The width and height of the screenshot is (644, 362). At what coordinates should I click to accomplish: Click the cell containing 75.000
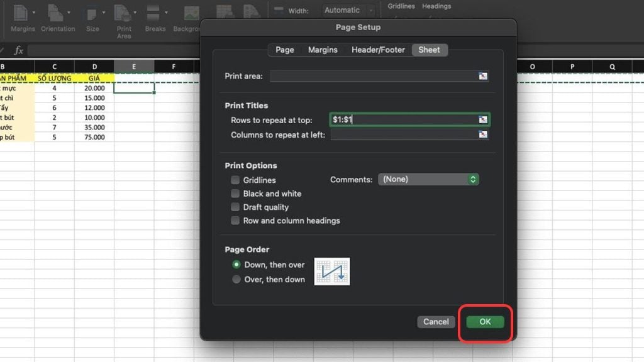(94, 137)
